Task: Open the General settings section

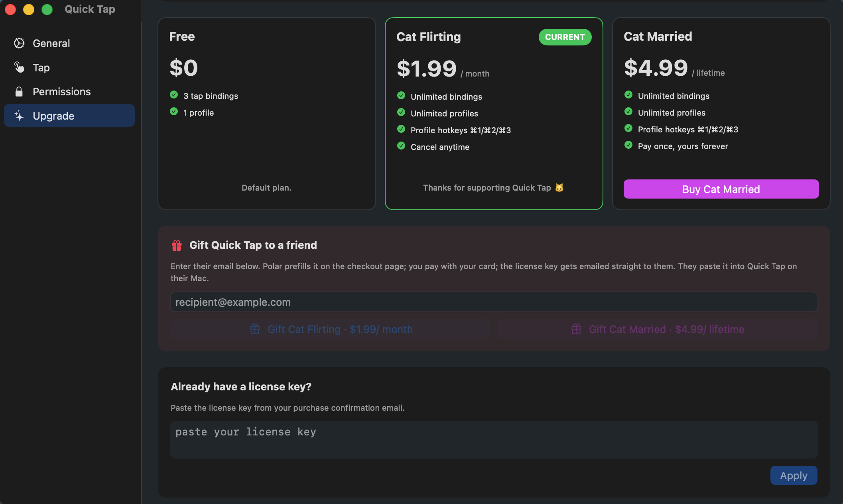Action: (69, 43)
